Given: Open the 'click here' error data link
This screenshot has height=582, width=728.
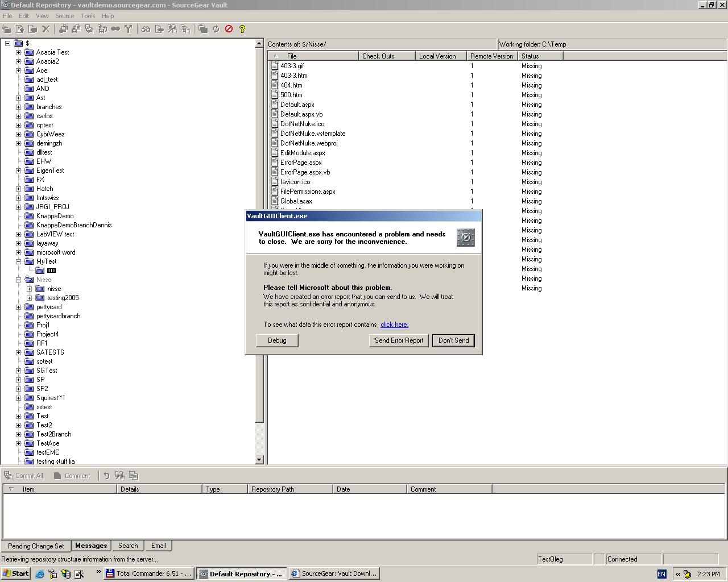Looking at the screenshot, I should [x=394, y=325].
